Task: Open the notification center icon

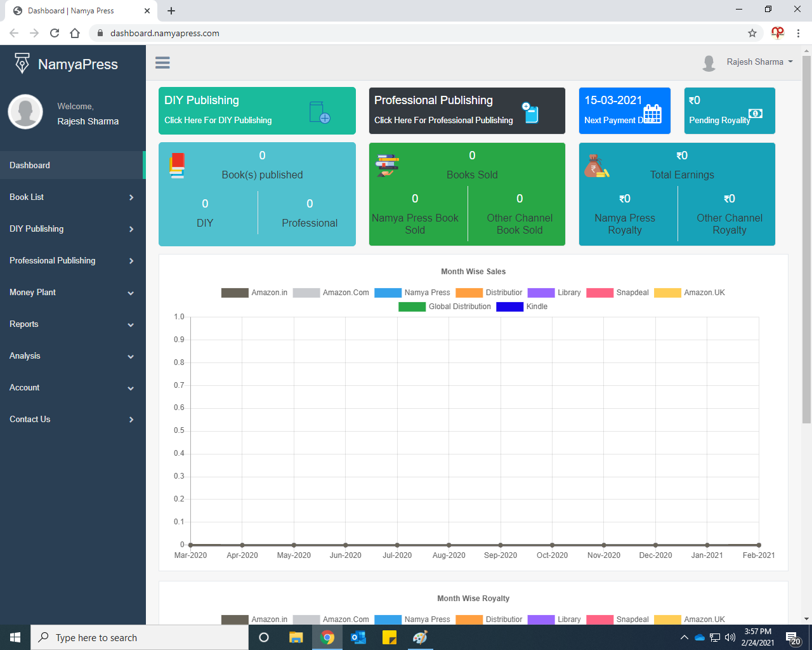Action: point(793,638)
